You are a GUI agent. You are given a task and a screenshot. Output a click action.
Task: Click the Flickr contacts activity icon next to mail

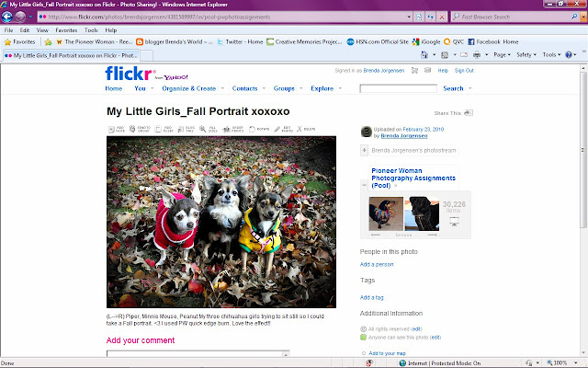[x=414, y=70]
